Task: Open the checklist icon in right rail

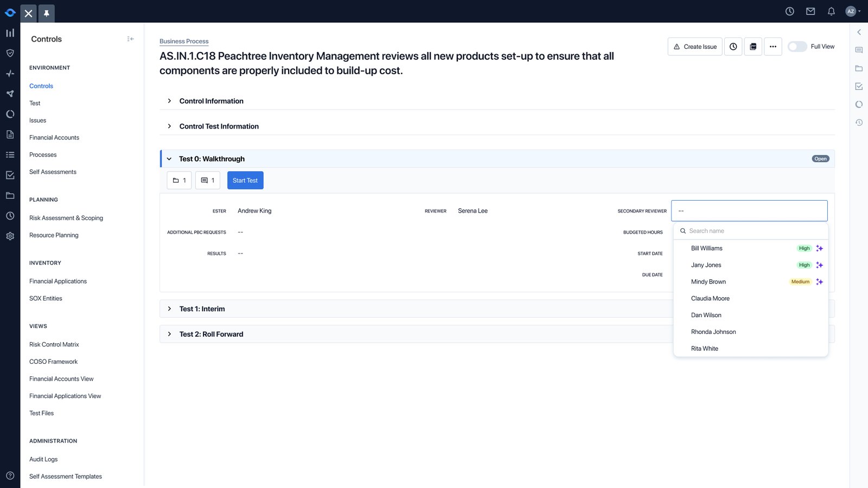Action: click(x=859, y=86)
